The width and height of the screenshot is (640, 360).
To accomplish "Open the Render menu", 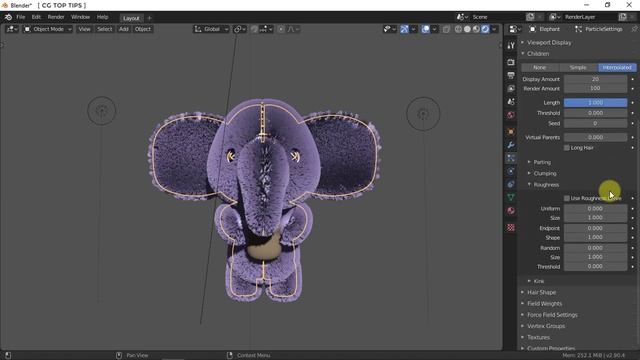I will (56, 17).
